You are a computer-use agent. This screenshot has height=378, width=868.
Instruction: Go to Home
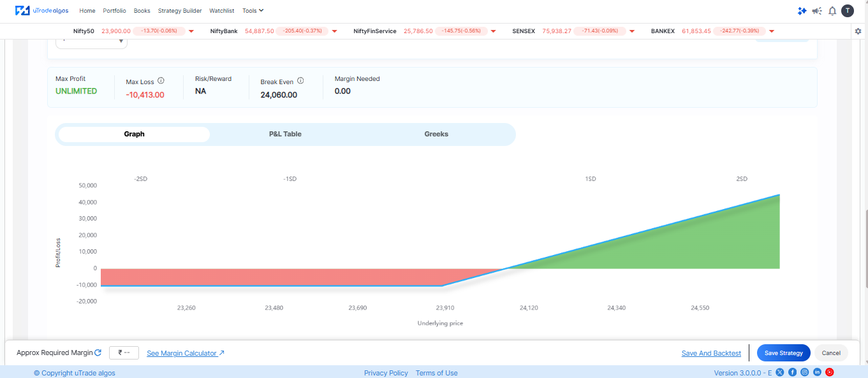click(x=87, y=11)
